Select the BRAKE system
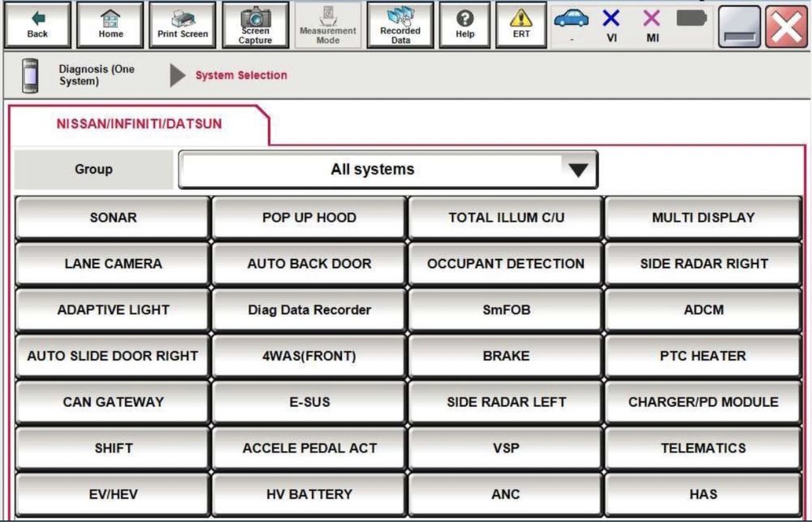 506,356
